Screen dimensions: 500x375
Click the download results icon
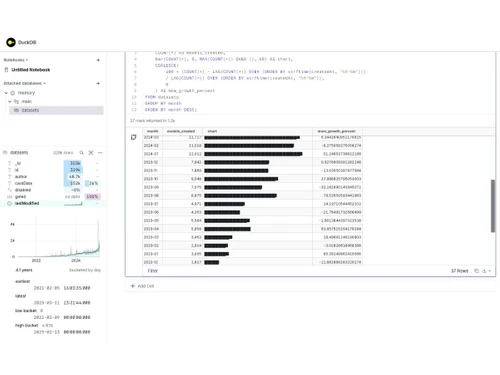click(x=484, y=271)
